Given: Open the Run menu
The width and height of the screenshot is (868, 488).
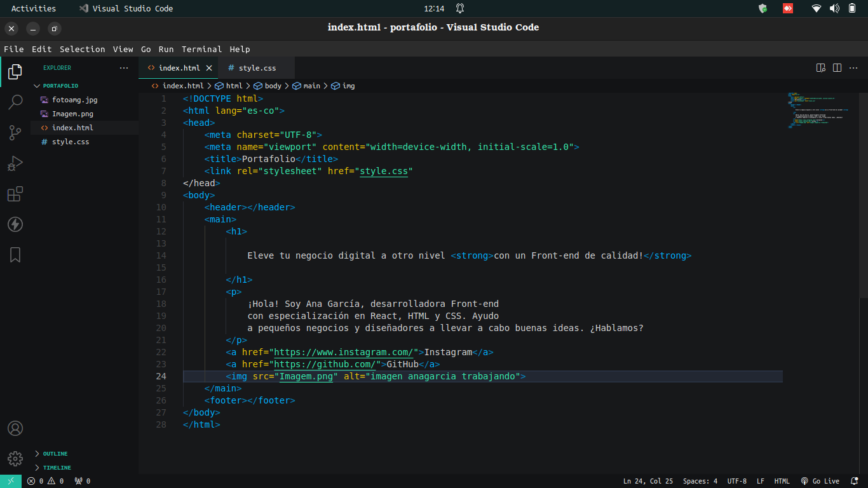Looking at the screenshot, I should pyautogui.click(x=166, y=49).
